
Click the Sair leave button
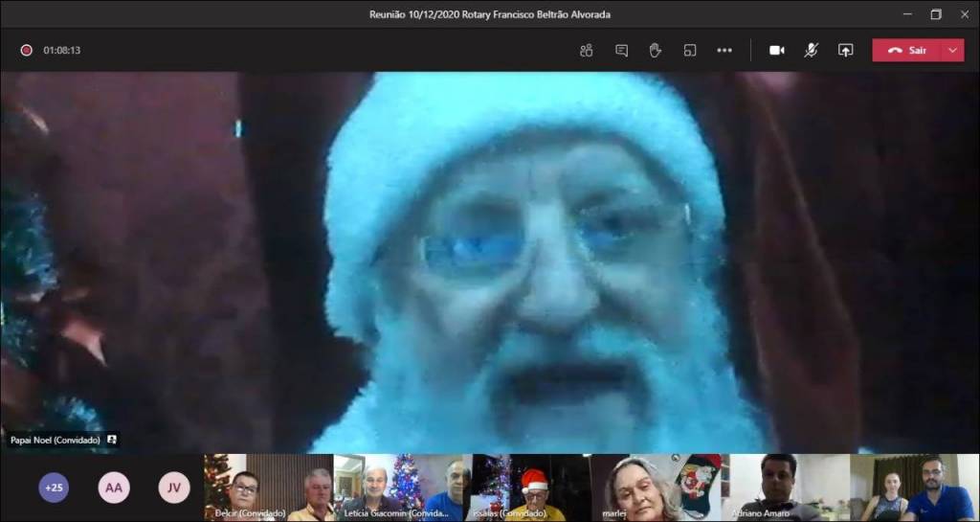[906, 51]
